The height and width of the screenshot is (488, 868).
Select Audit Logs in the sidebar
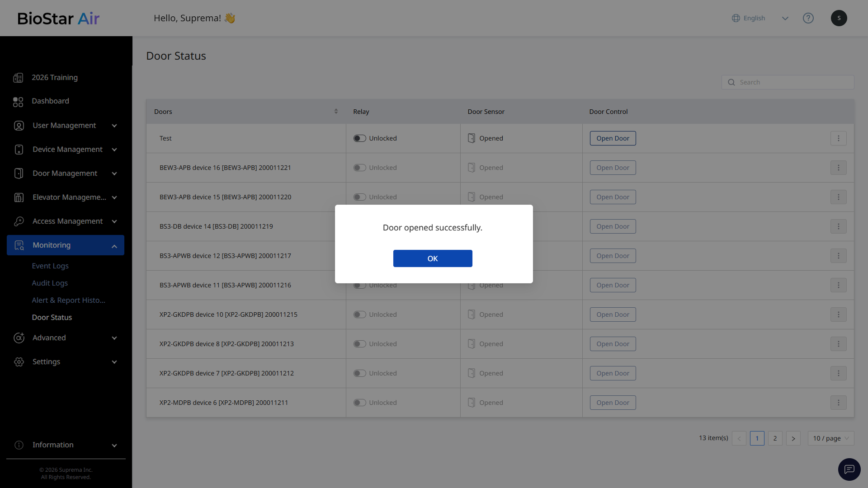tap(50, 283)
